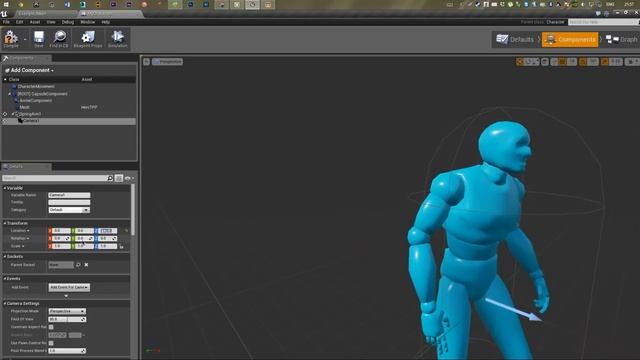The width and height of the screenshot is (640, 360).
Task: Select translate mode in viewport toolbar
Action: tap(520, 62)
